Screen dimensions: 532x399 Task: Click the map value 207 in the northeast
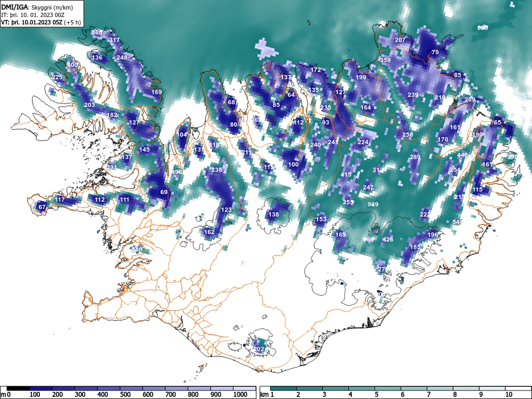(401, 40)
